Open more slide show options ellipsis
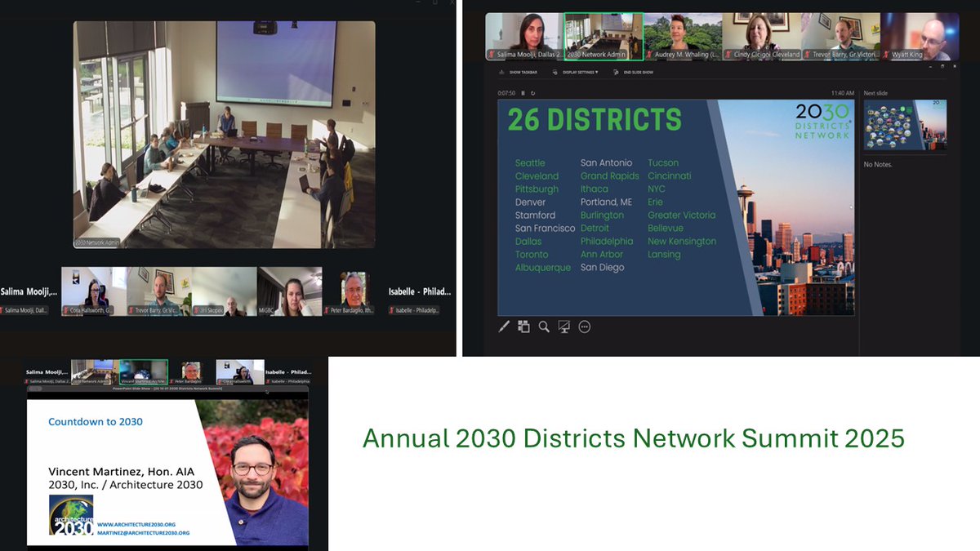This screenshot has width=980, height=551. tap(584, 327)
